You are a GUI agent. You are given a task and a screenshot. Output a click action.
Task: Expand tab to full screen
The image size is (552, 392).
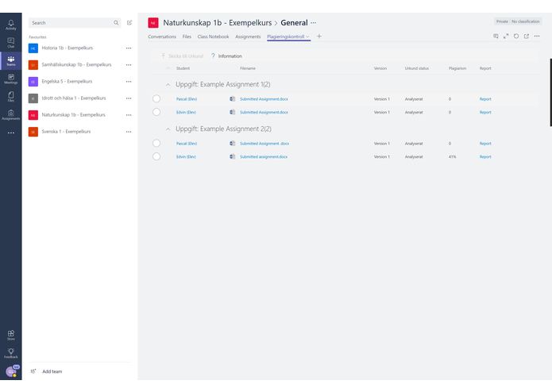click(506, 37)
